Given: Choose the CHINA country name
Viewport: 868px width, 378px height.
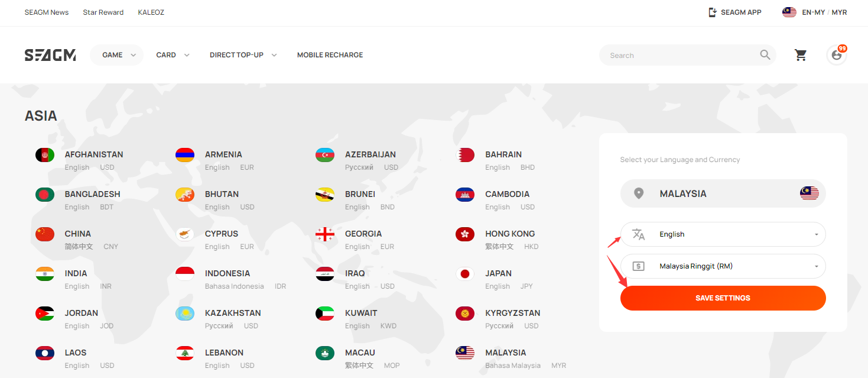Looking at the screenshot, I should (x=78, y=234).
